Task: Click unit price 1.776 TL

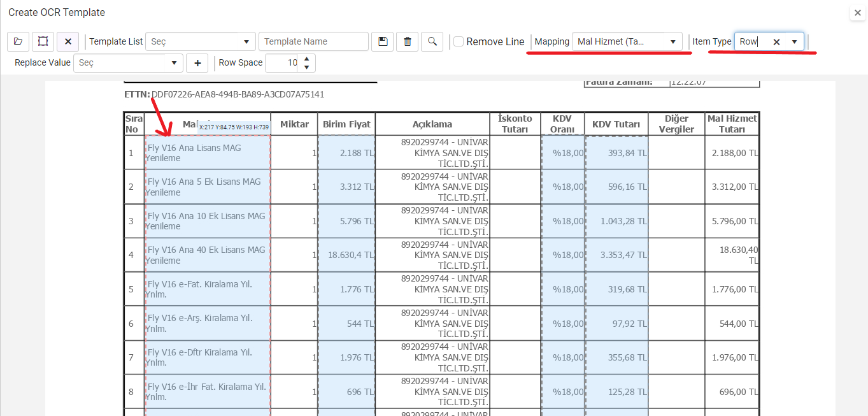Action: coord(357,289)
